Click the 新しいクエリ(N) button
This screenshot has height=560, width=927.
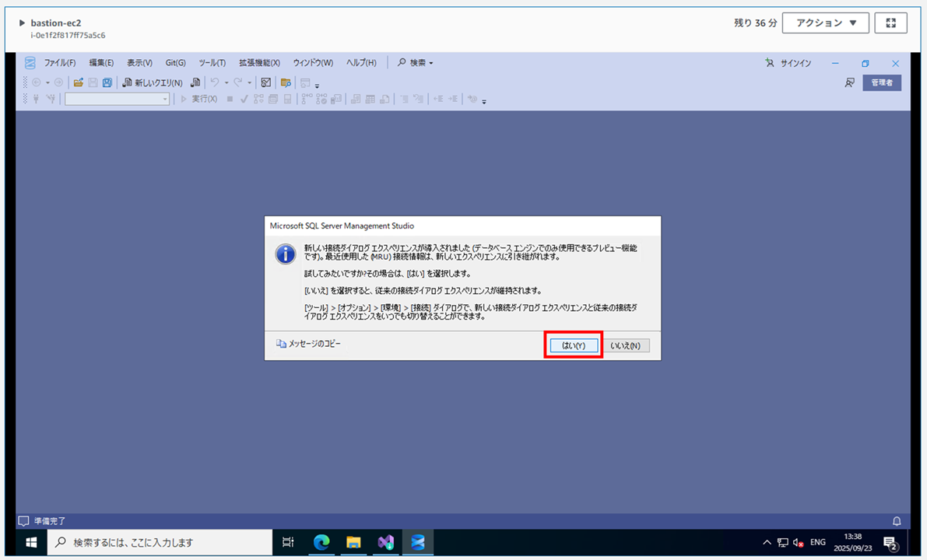(x=152, y=82)
